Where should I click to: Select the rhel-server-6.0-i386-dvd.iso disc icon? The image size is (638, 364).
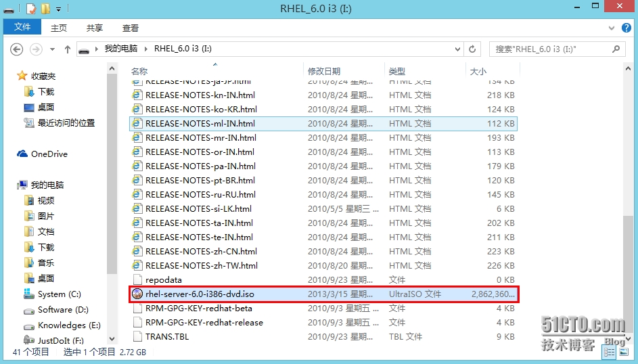pos(137,294)
